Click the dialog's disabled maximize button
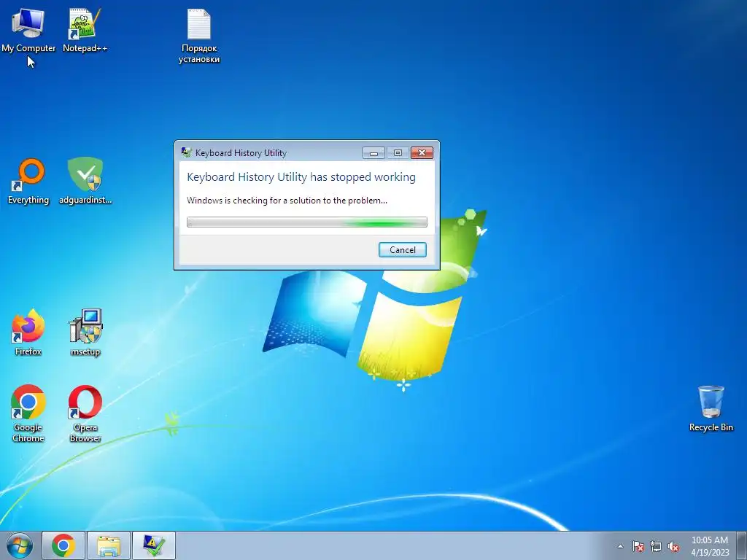The width and height of the screenshot is (747, 560). coord(398,153)
